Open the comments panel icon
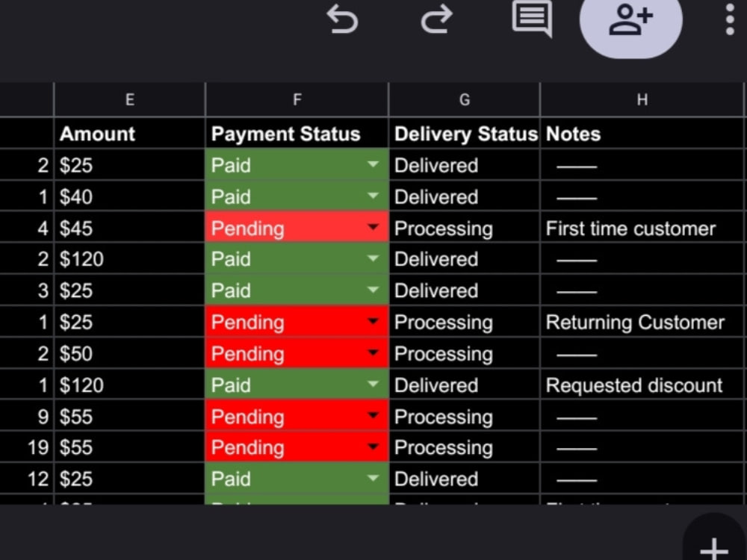This screenshot has width=747, height=560. coord(532,19)
